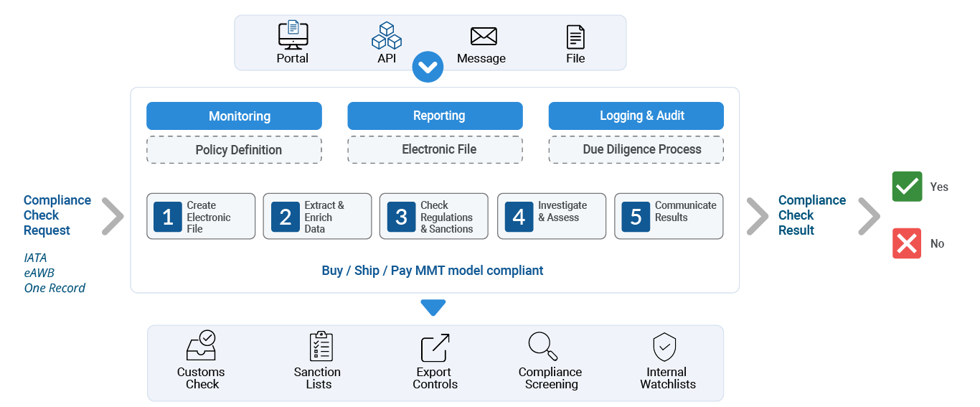Select the Monitoring blue button
The height and width of the screenshot is (407, 980).
point(234,116)
